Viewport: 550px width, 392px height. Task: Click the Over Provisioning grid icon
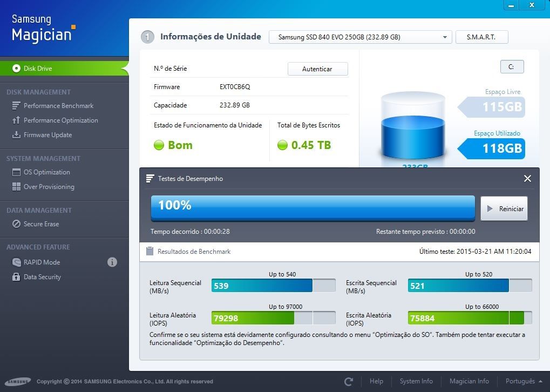(16, 187)
